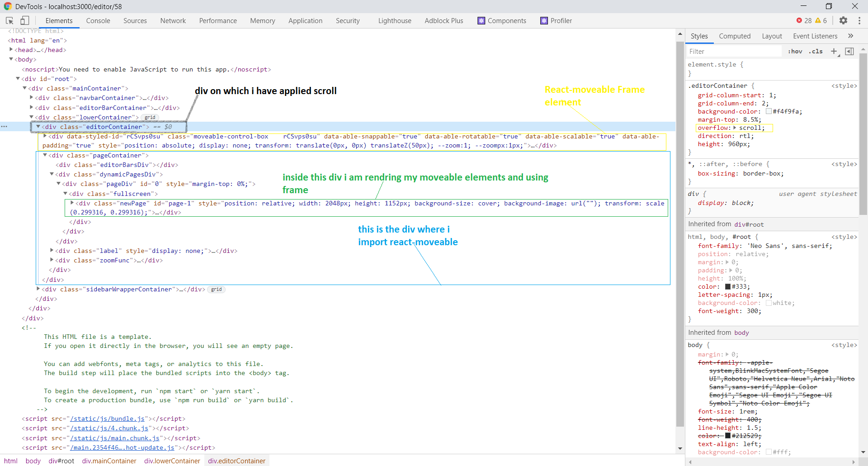The height and width of the screenshot is (466, 868).
Task: Collapse the body element node
Action: point(11,59)
